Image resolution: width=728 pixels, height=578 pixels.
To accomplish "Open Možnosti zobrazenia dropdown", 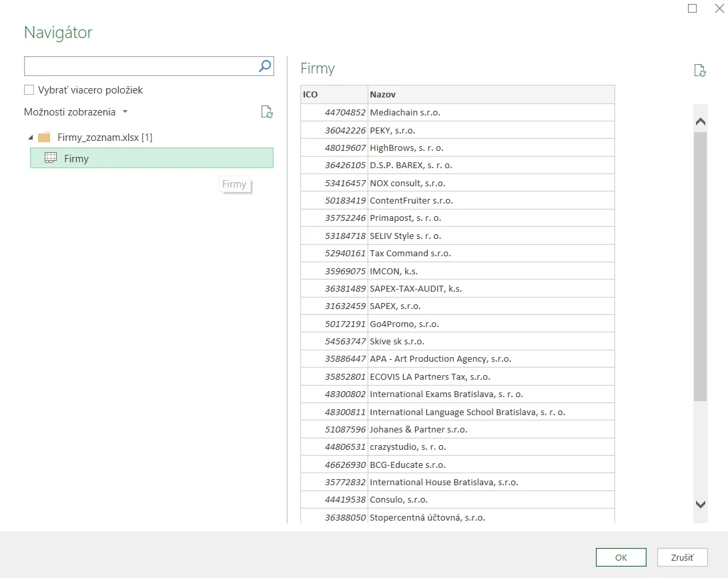I will [x=75, y=112].
